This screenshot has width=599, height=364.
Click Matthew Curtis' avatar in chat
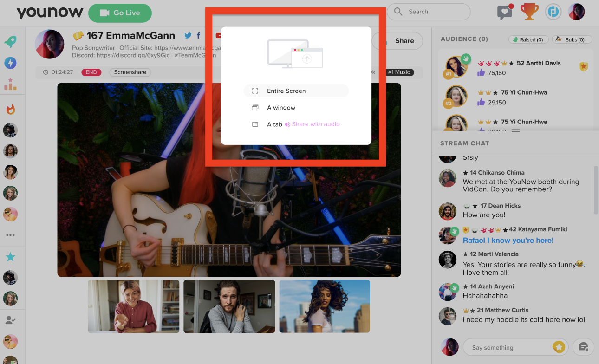[448, 316]
